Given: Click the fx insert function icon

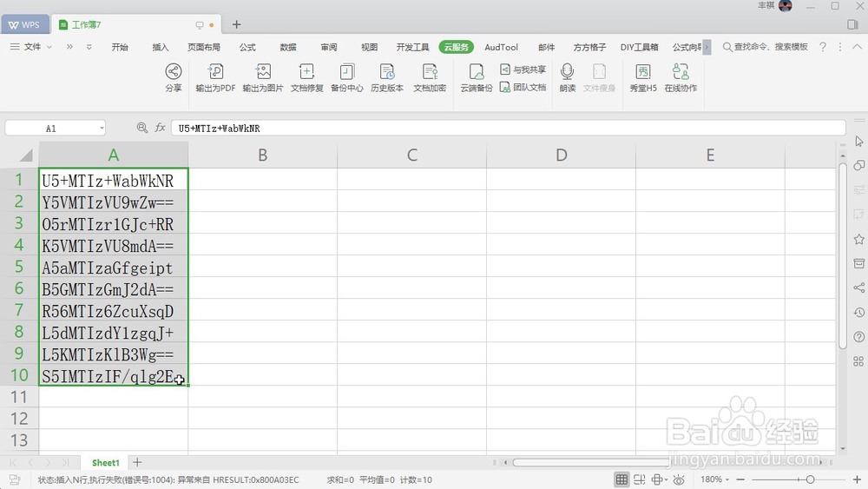Looking at the screenshot, I should [x=160, y=128].
